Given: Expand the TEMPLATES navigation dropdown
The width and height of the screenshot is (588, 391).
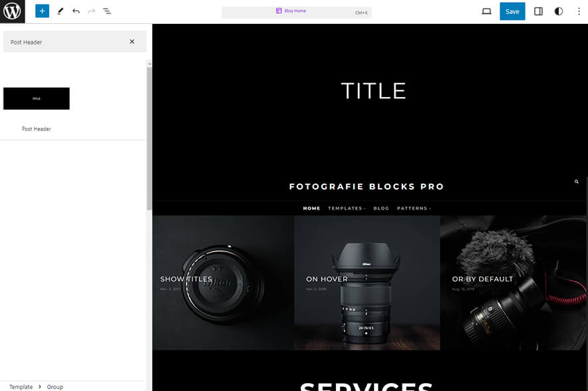Looking at the screenshot, I should tap(347, 208).
